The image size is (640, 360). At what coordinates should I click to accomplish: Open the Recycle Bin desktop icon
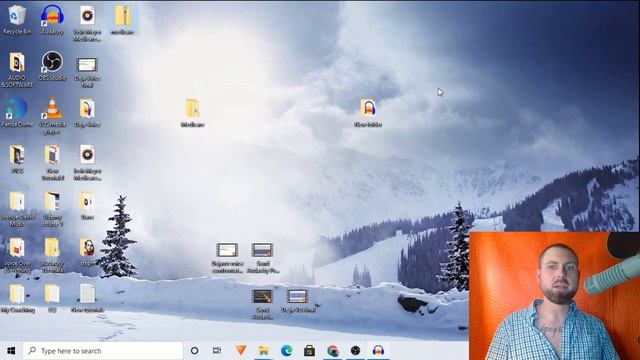click(17, 19)
